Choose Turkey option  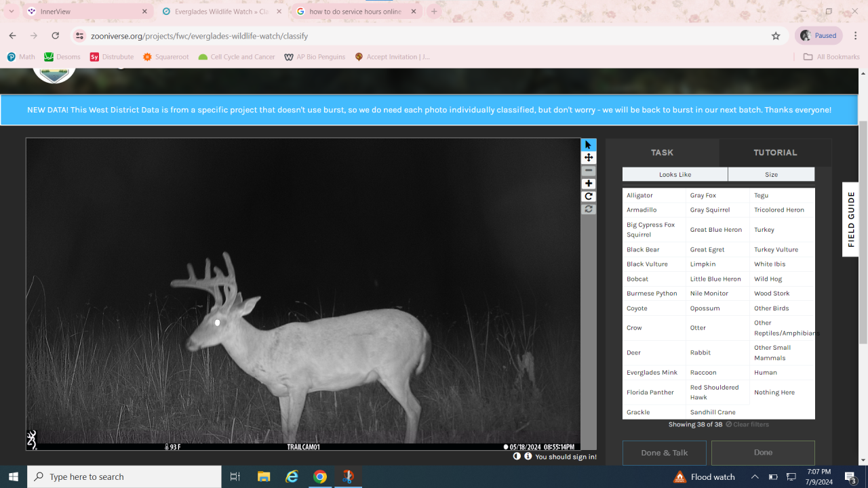click(782, 230)
